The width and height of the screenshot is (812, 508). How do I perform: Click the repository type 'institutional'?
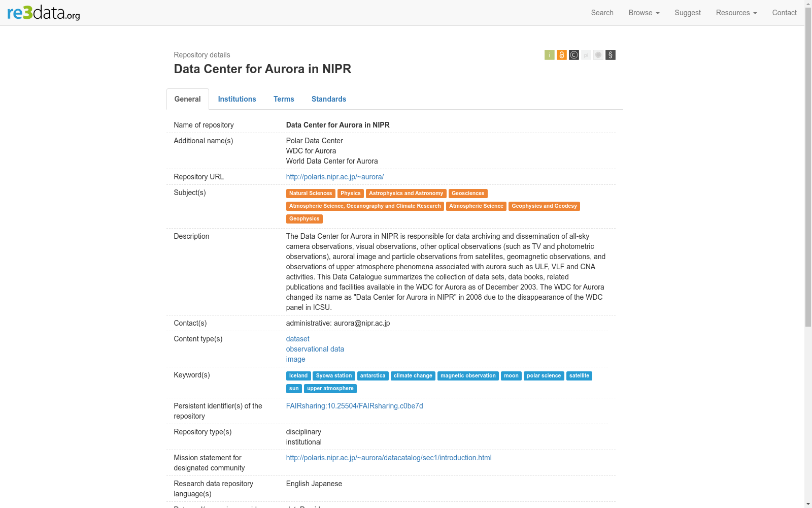[x=304, y=442]
